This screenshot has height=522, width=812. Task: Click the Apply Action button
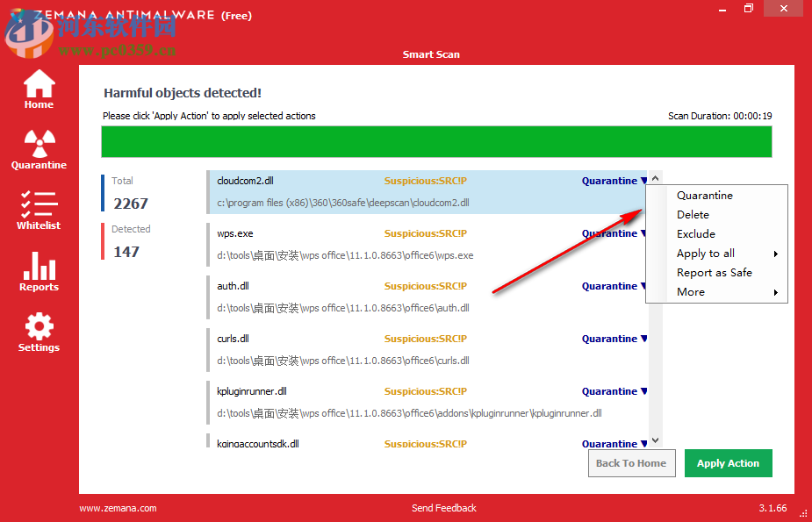(728, 463)
